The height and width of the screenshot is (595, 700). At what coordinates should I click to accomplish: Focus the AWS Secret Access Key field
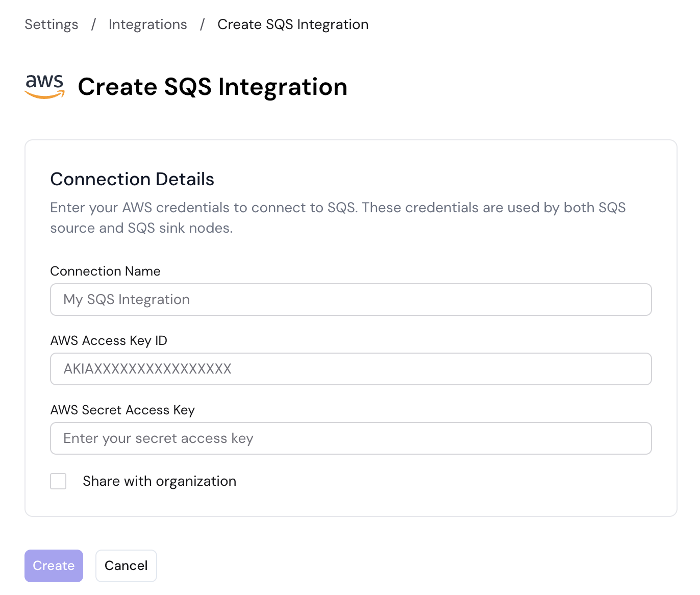coord(351,438)
